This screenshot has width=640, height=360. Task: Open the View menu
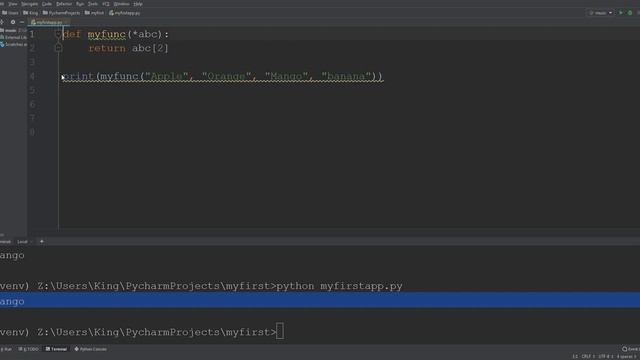pyautogui.click(x=13, y=4)
